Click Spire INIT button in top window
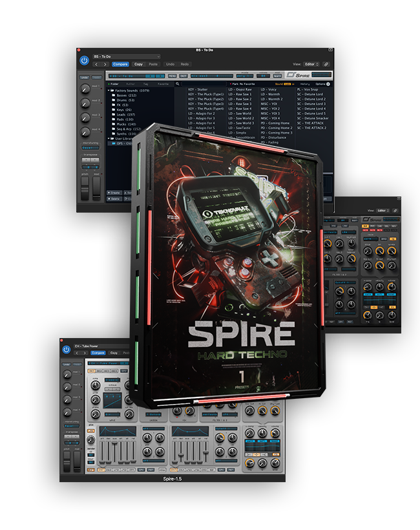The height and width of the screenshot is (530, 420). 184,76
